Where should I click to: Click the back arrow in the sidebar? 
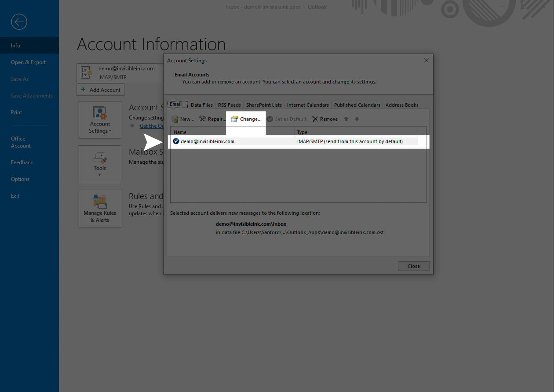coord(19,22)
